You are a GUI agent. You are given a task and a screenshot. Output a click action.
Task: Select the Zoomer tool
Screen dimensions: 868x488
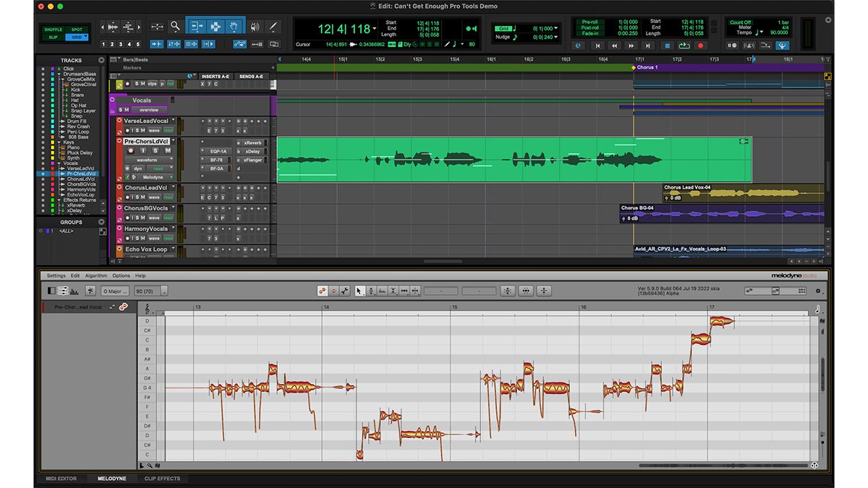(x=174, y=26)
